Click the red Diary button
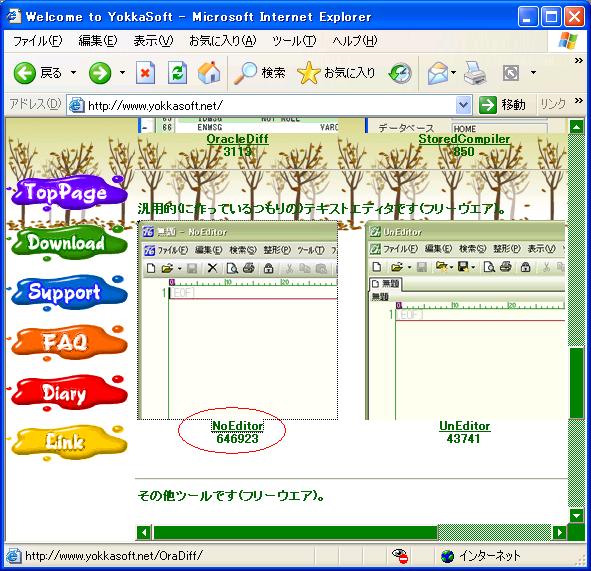591x571 pixels. pyautogui.click(x=69, y=393)
